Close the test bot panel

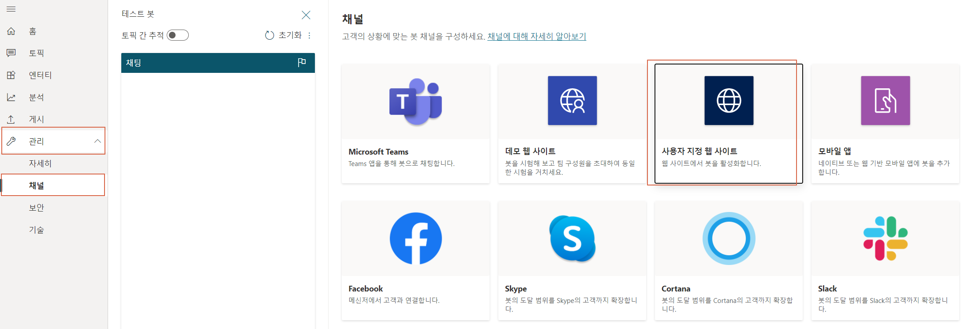pos(306,15)
